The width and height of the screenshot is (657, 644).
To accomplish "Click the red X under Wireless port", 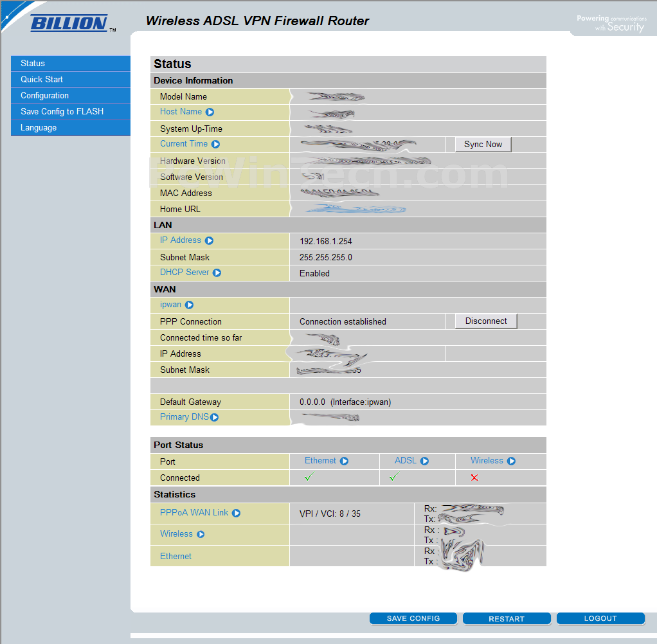I will (x=474, y=478).
